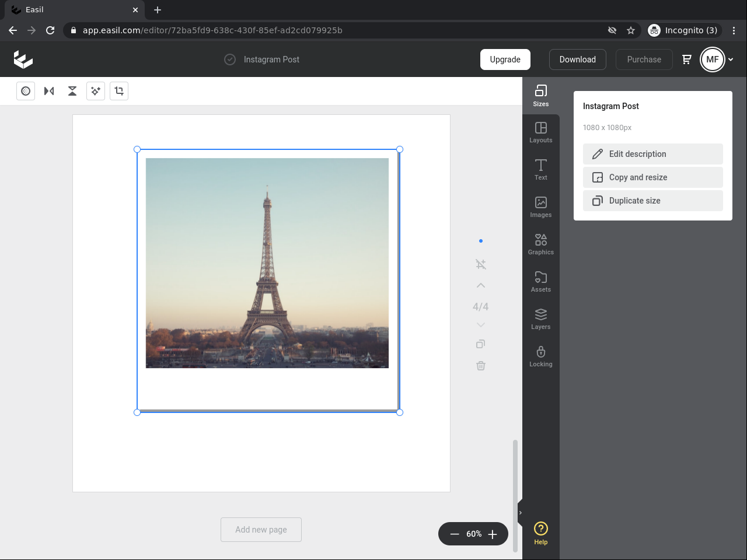Open the image opacity tool
Image resolution: width=747 pixels, height=560 pixels.
pos(26,91)
